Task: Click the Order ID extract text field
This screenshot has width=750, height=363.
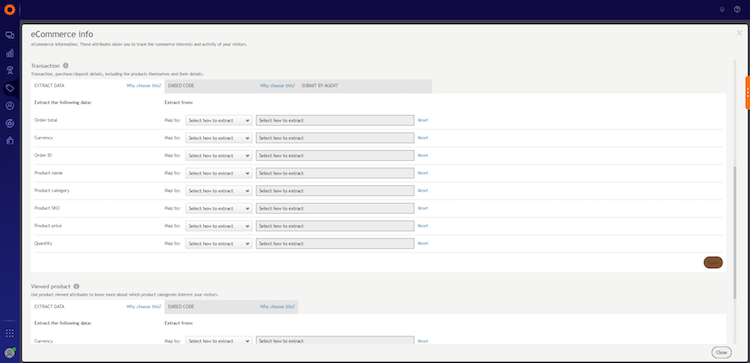Action: [335, 155]
